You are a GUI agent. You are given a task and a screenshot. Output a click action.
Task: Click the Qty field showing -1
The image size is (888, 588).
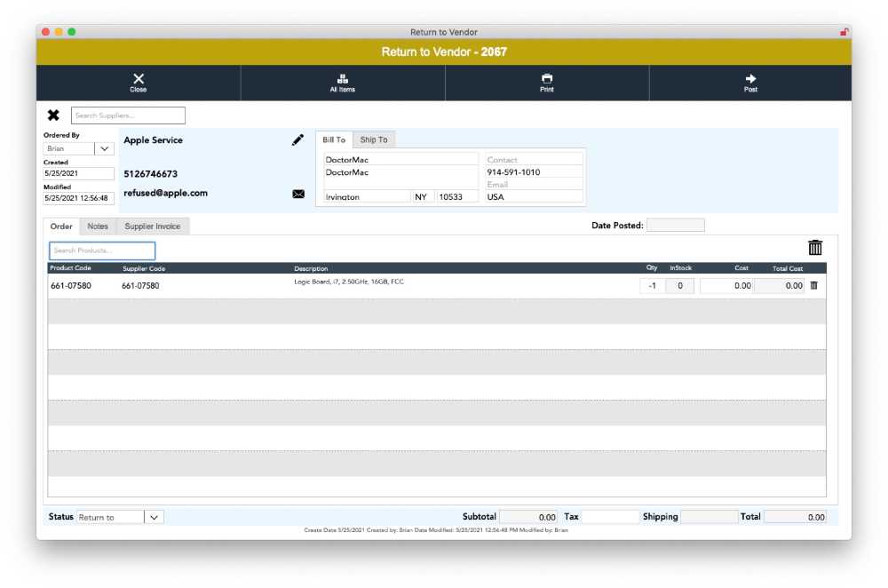(652, 286)
